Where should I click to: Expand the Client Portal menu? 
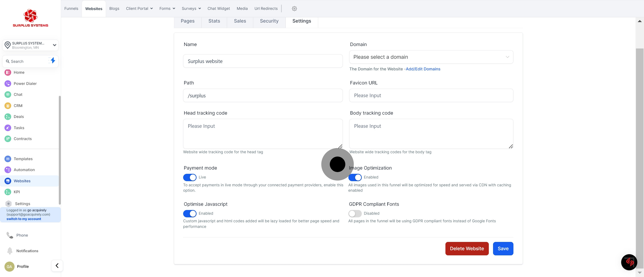139,8
